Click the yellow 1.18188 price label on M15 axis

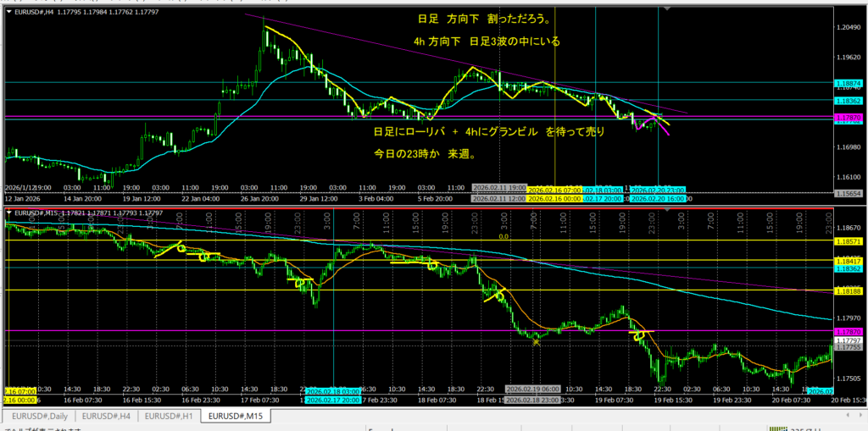click(x=849, y=290)
